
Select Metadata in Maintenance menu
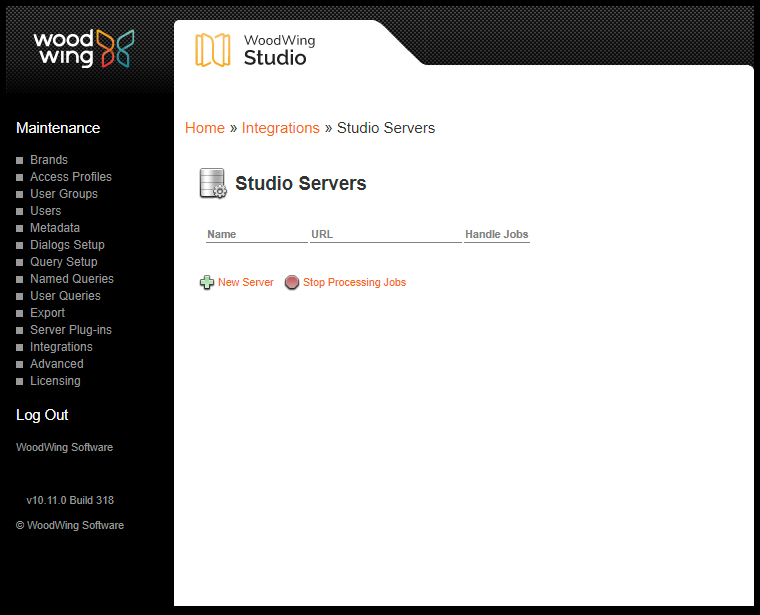[x=55, y=228]
